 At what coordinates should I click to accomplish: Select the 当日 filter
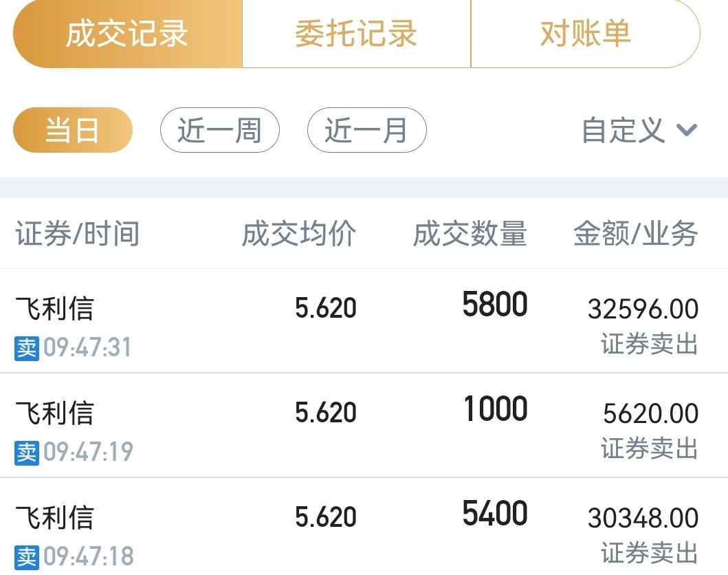click(73, 130)
